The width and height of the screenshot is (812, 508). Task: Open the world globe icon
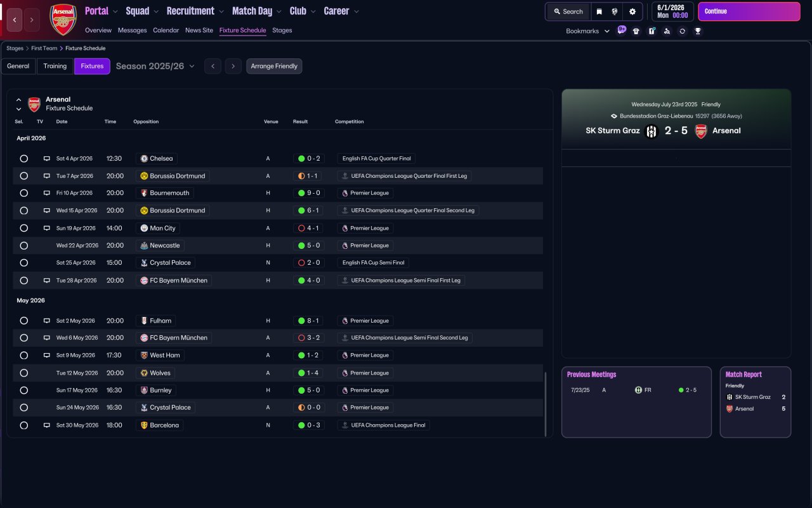click(x=615, y=11)
